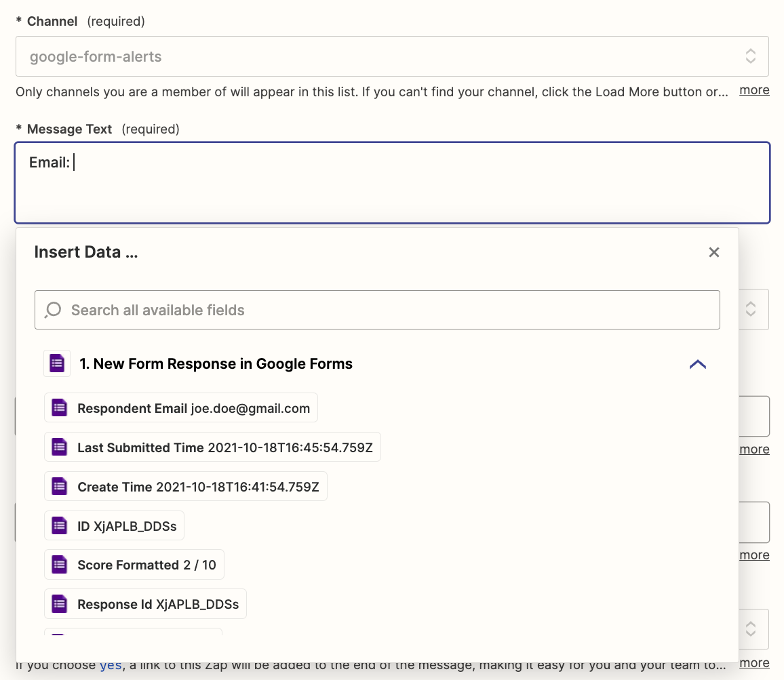Insert Response Id XjAPLB_DDSs field

coord(158,604)
